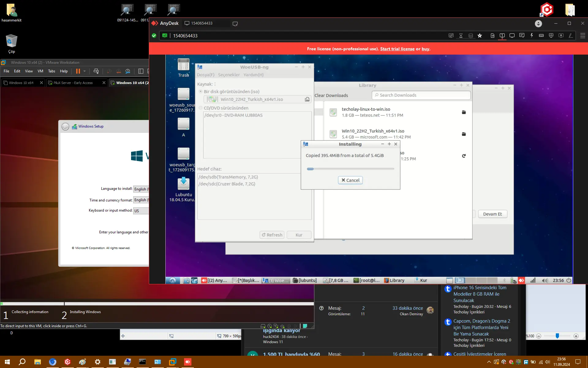Cancel the Installing copy dialog
Viewport: 588px width, 368px height.
(x=350, y=180)
